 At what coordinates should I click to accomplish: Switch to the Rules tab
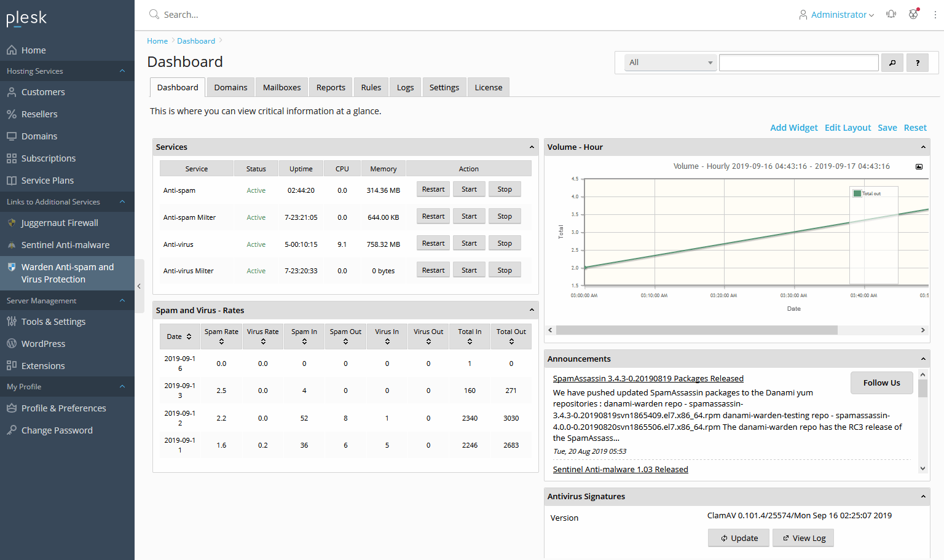pos(371,87)
